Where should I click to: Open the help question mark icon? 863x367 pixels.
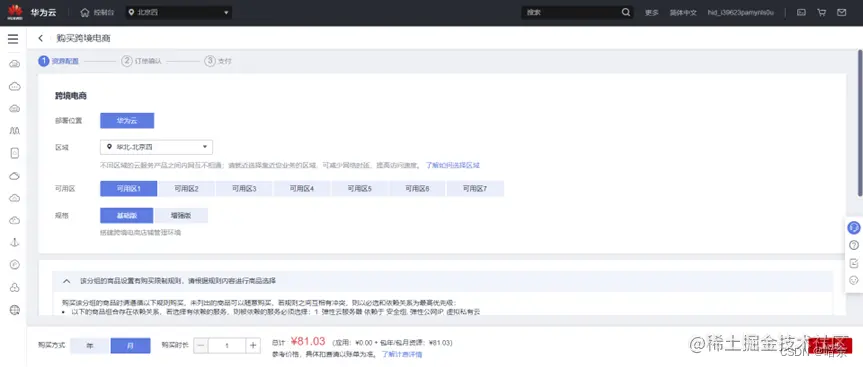tap(854, 245)
